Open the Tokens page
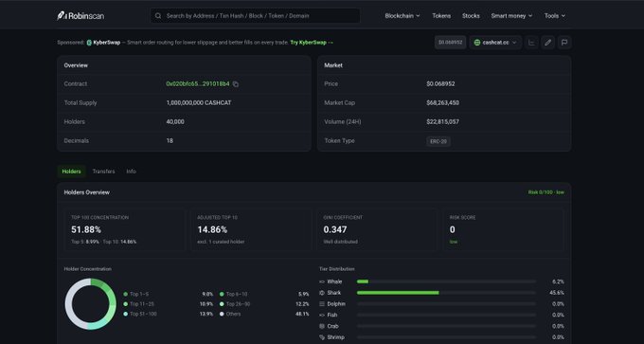The height and width of the screenshot is (344, 644). click(x=441, y=16)
